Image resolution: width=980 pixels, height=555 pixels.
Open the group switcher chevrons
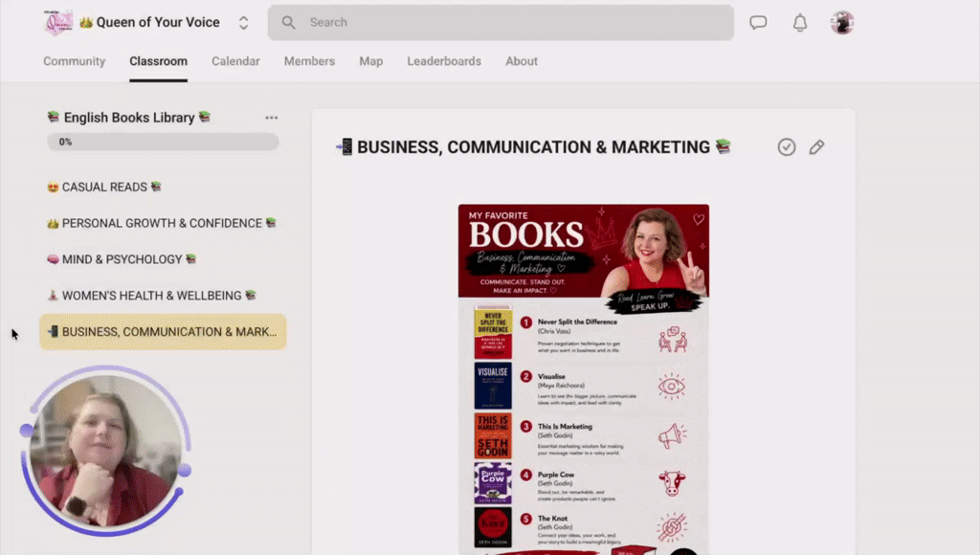(244, 23)
